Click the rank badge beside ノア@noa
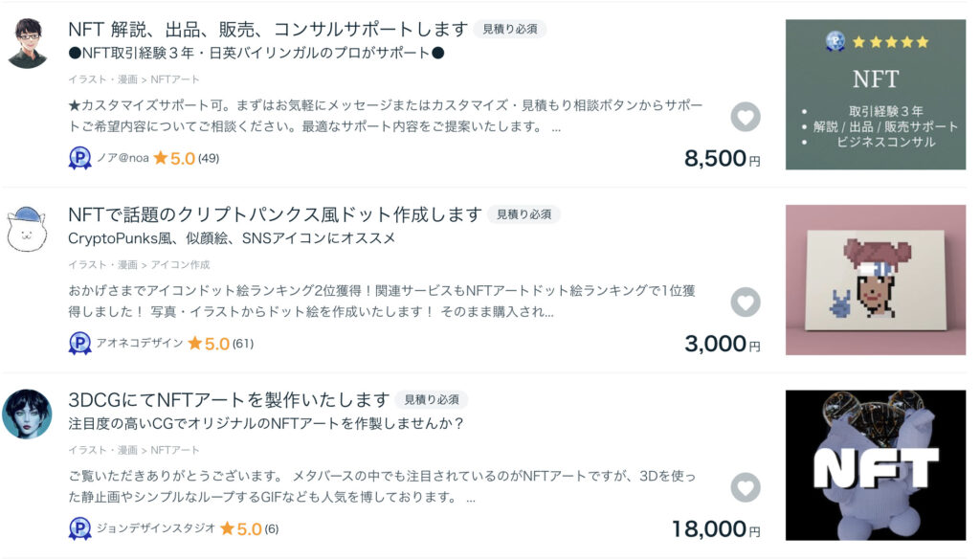The height and width of the screenshot is (560, 980). pyautogui.click(x=80, y=158)
